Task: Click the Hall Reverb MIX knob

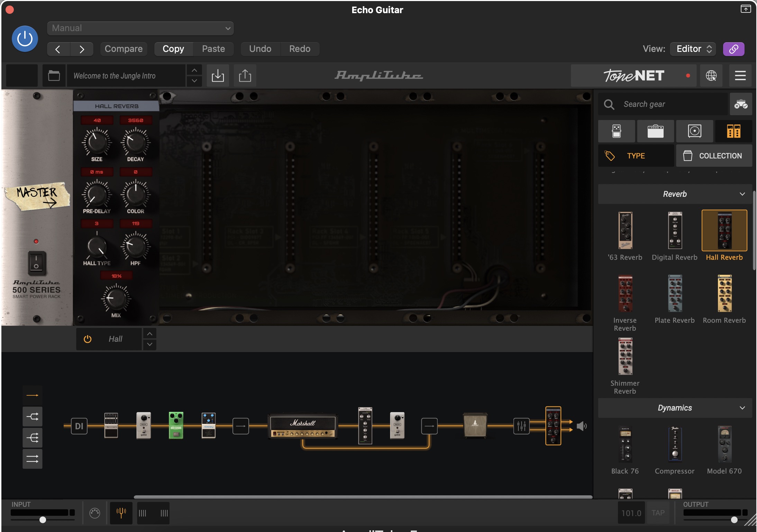Action: [x=116, y=298]
